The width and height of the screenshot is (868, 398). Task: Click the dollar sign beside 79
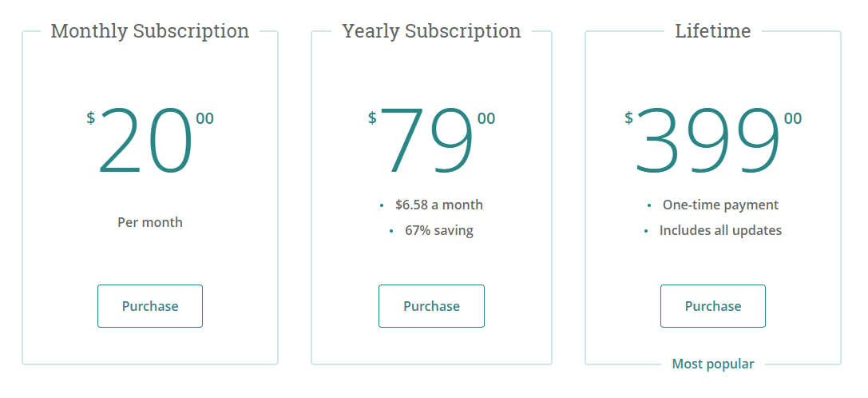(372, 118)
